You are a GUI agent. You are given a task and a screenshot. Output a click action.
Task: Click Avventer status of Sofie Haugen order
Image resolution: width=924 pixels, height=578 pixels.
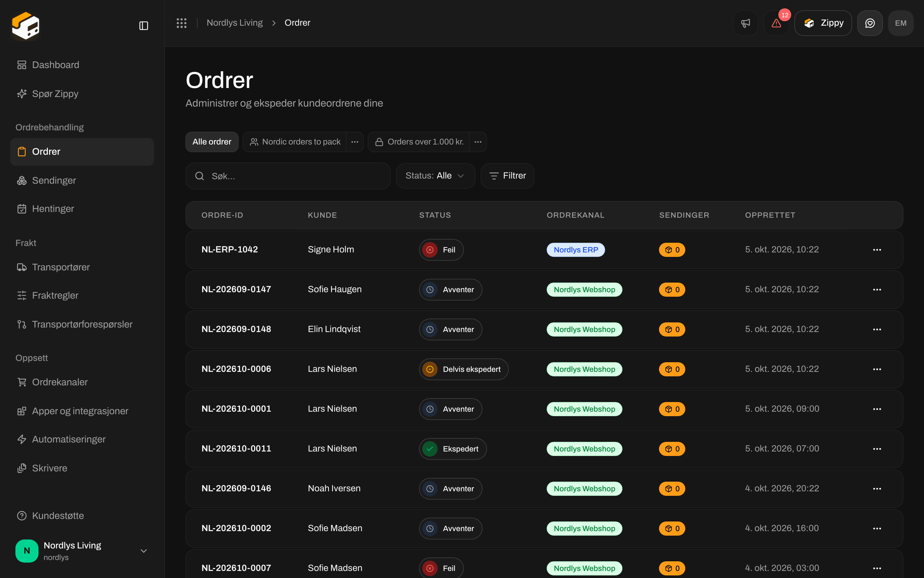tap(450, 289)
